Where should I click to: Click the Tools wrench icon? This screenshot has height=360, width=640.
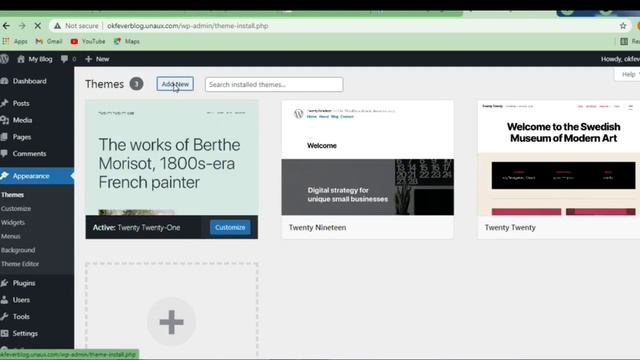click(4, 316)
